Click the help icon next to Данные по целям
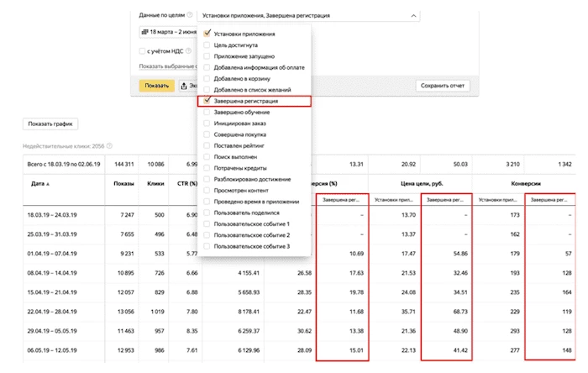The image size is (588, 373). [190, 15]
